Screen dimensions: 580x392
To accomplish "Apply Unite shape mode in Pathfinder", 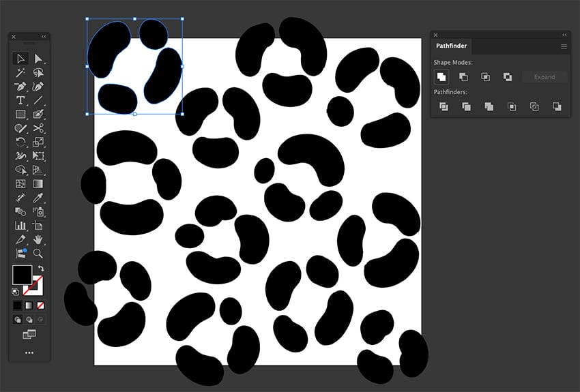I will (x=441, y=77).
